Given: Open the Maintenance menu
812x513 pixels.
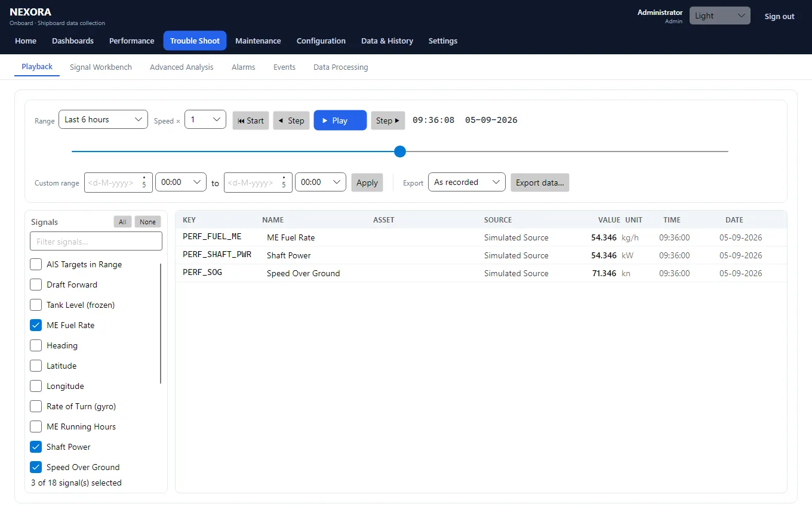Looking at the screenshot, I should click(x=258, y=41).
